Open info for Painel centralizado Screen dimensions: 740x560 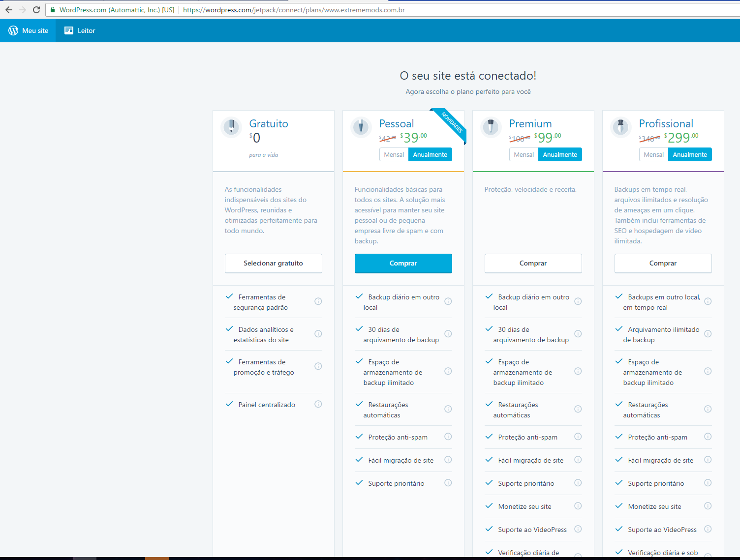tap(318, 404)
